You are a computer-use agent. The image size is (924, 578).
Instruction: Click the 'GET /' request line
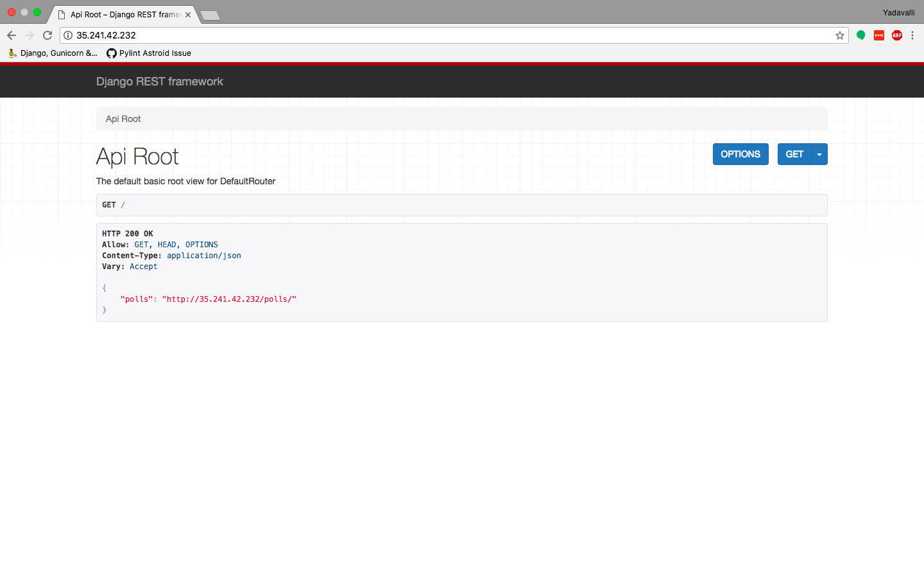[x=114, y=205]
